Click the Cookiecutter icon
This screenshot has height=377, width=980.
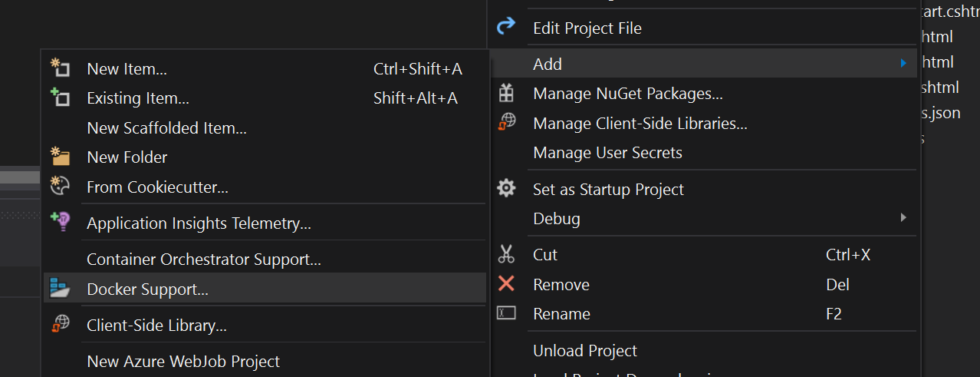60,187
